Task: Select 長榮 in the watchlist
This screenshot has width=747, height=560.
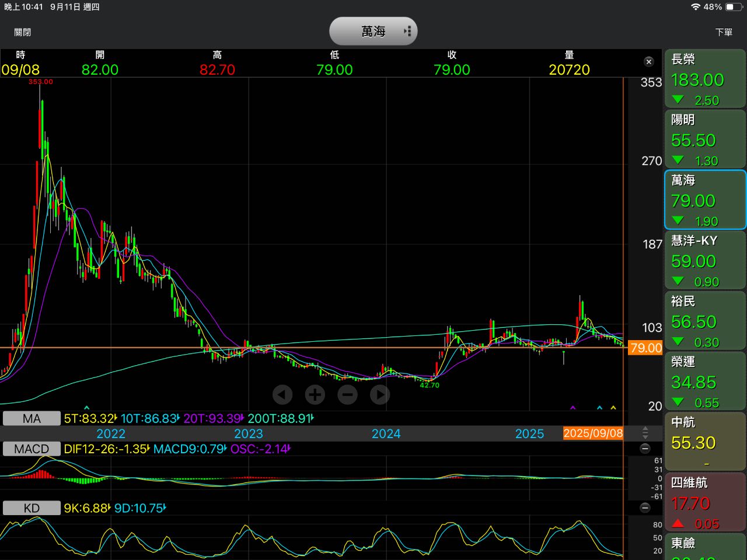Action: 705,79
